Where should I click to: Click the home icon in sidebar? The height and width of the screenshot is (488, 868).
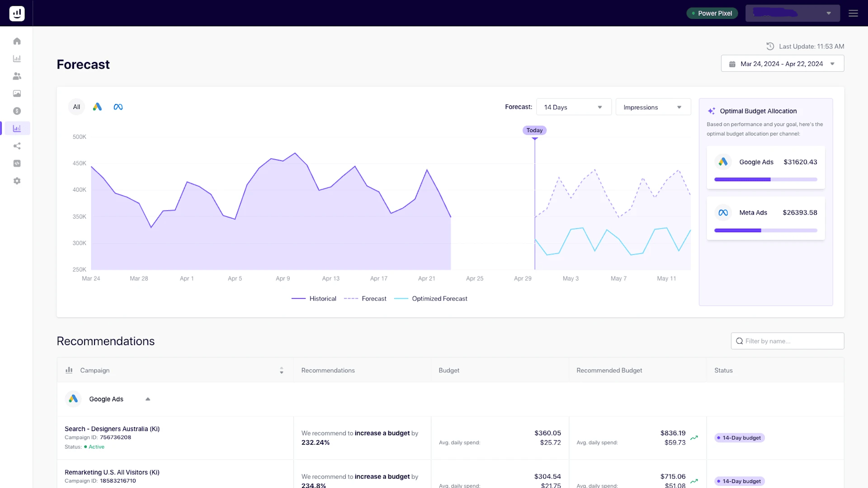(x=17, y=41)
